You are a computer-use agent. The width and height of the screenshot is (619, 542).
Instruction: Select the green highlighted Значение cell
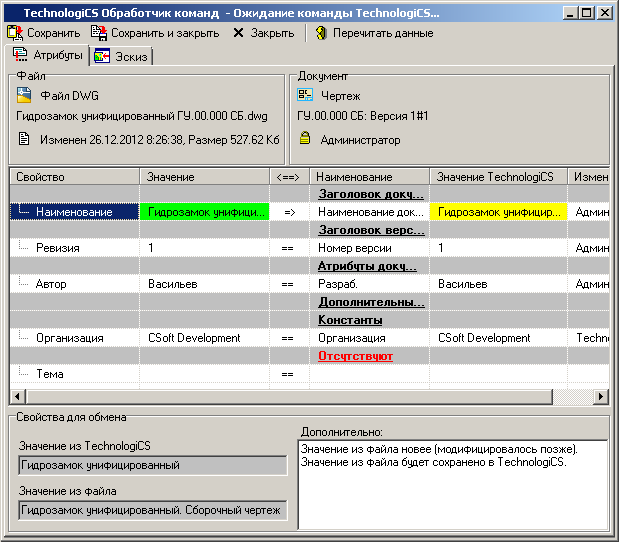[x=204, y=212]
